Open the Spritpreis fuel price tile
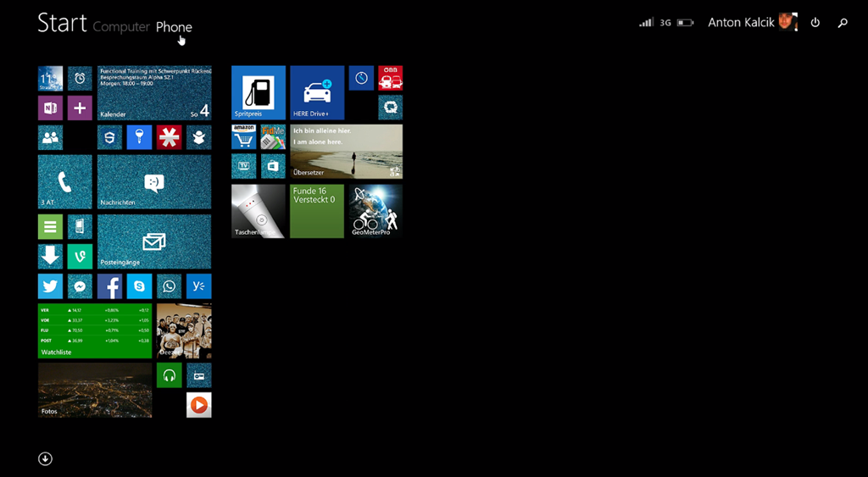Image resolution: width=868 pixels, height=477 pixels. click(x=259, y=92)
